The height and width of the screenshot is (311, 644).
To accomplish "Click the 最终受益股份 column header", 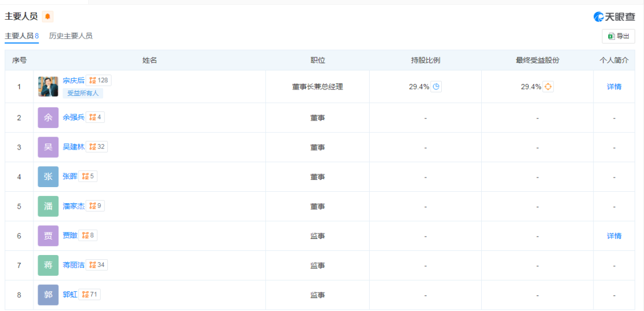I will (x=538, y=60).
